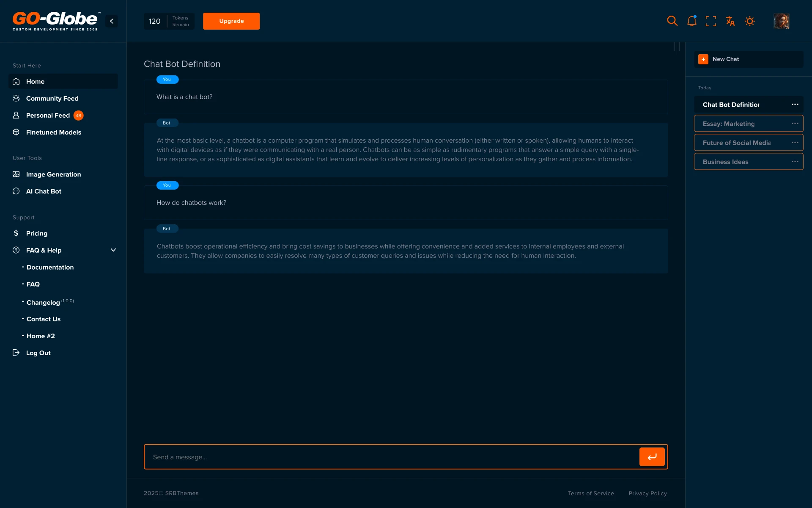Open options for Chat Bot Definition chat

click(795, 105)
